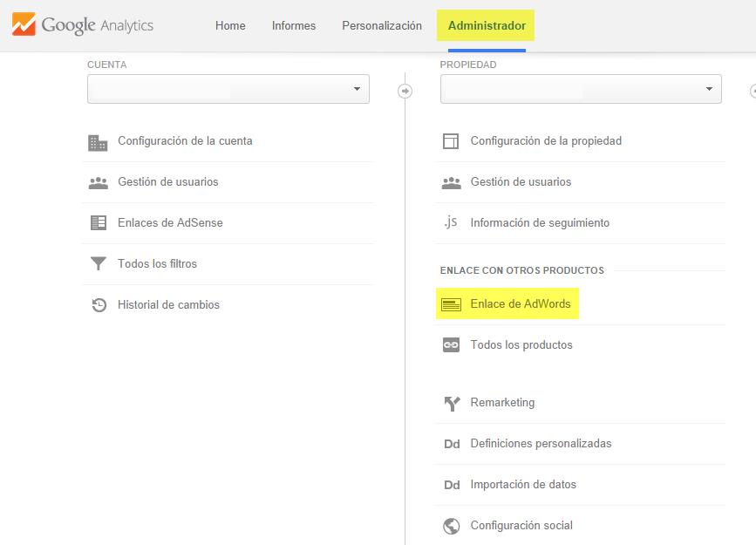
Task: Click the .js tracking information icon
Action: point(450,223)
